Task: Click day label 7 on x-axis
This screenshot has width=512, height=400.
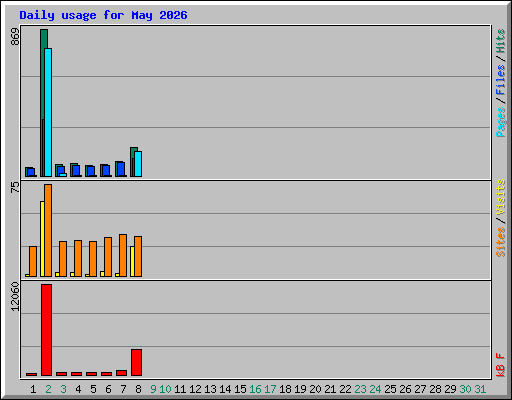Action: (123, 389)
